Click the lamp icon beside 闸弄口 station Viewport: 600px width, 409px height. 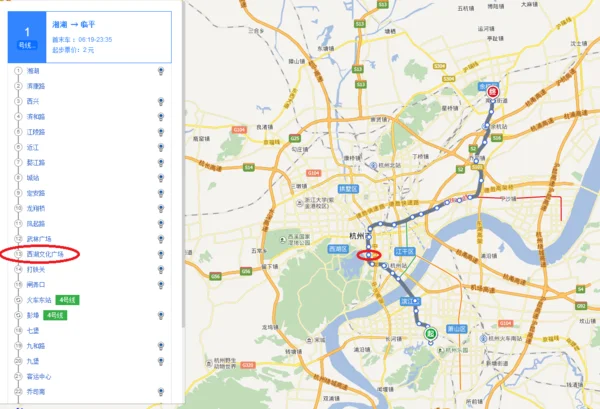(x=161, y=284)
